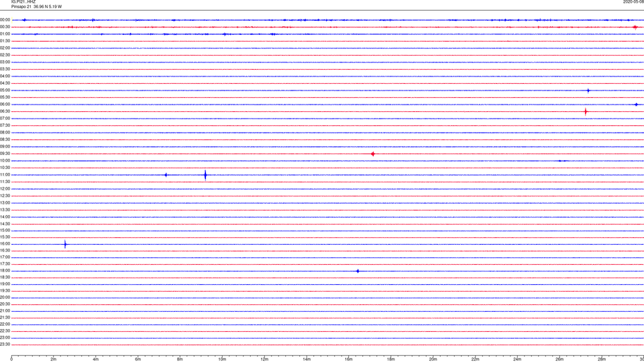Select the 01:00 trace time label
Image resolution: width=644 pixels, height=362 pixels.
[x=5, y=34]
